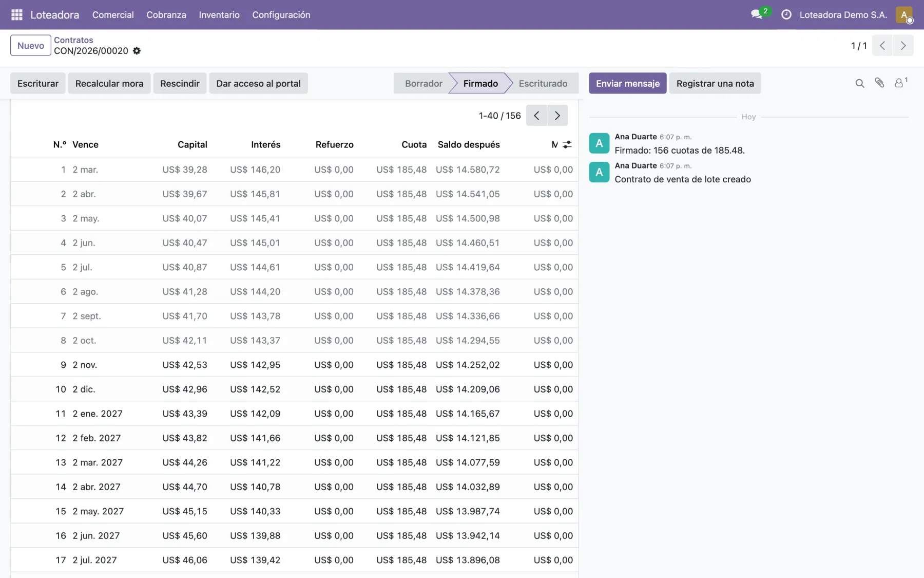Click saldo cell US$ 14.580,72
Screen dimensions: 924x578
pos(468,170)
